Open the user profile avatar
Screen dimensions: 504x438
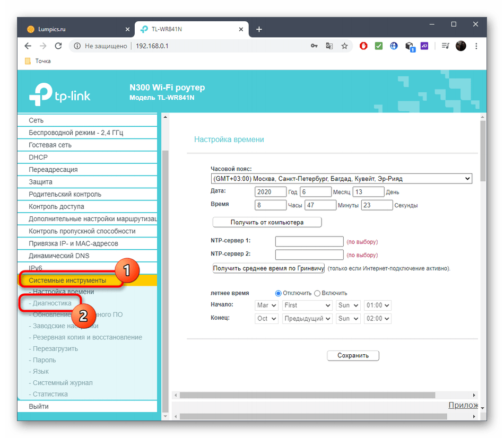(x=460, y=46)
